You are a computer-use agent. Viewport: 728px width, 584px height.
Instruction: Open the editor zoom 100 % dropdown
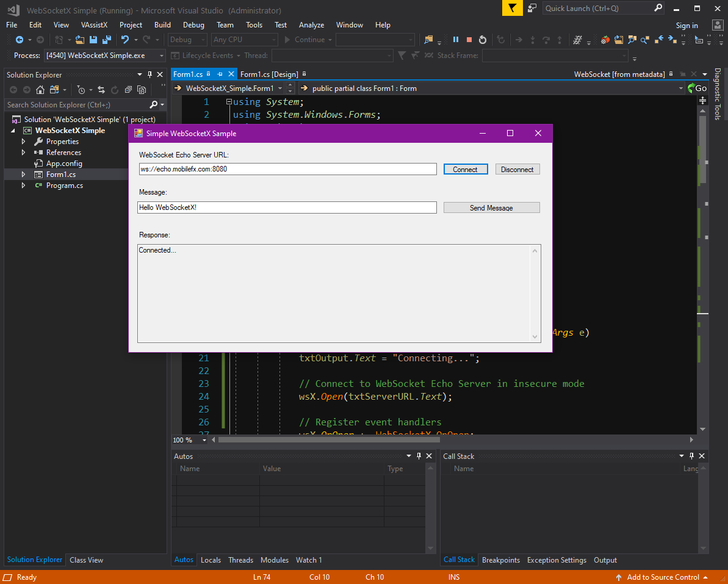pos(204,440)
